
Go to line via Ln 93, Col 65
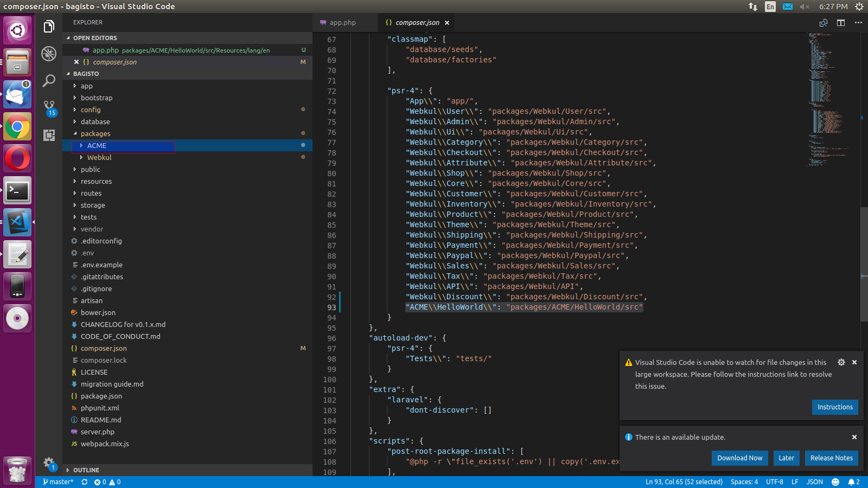coord(684,482)
